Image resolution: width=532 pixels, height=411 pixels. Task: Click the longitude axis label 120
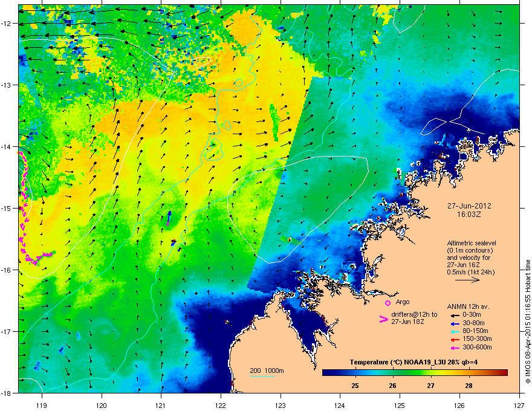click(x=102, y=405)
